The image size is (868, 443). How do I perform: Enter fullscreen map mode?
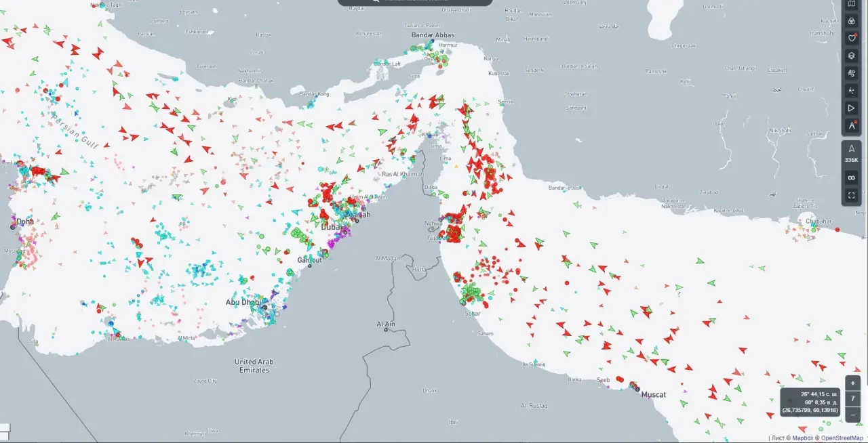coord(851,196)
